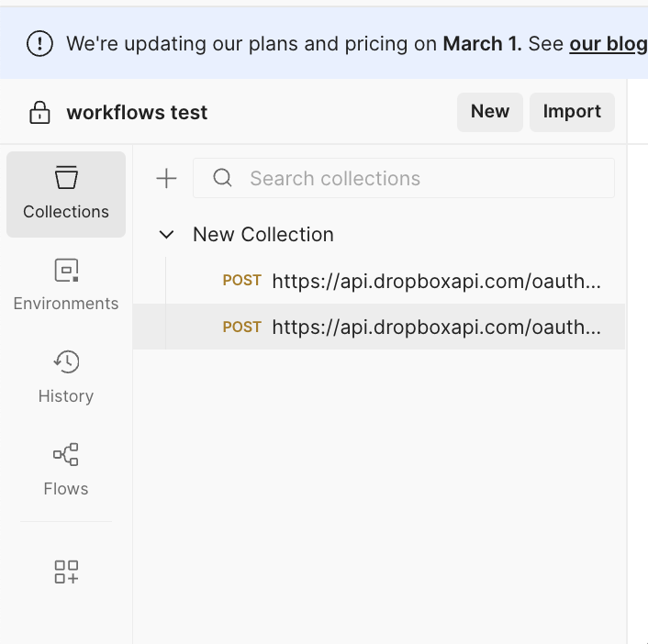Click the lock icon beside workflows test
648x644 pixels.
(x=39, y=113)
